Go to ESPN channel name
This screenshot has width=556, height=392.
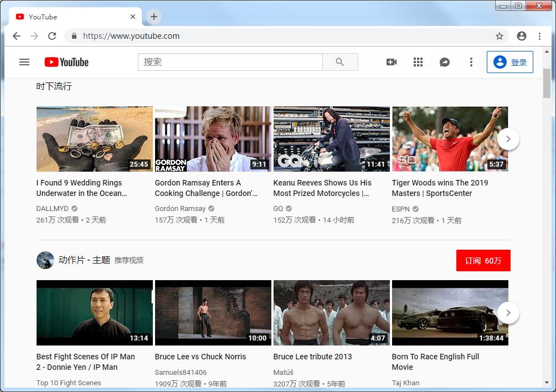point(401,209)
